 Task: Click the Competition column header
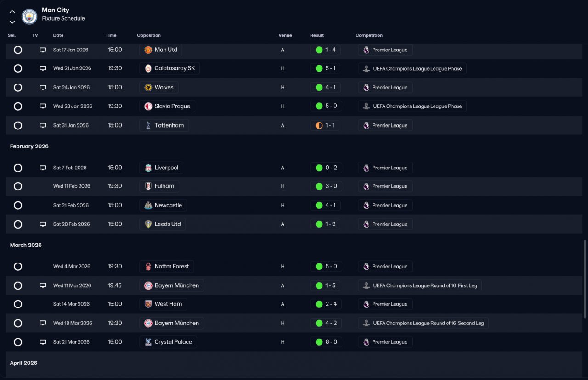click(369, 35)
